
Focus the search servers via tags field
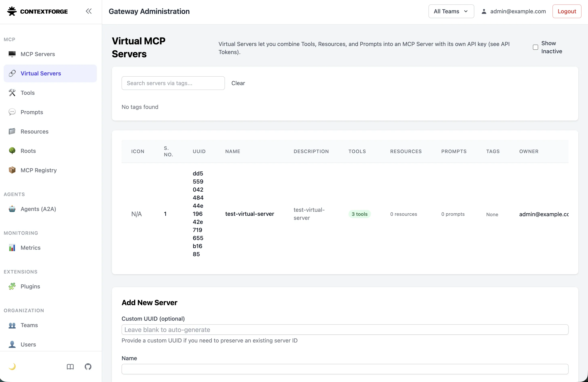173,83
